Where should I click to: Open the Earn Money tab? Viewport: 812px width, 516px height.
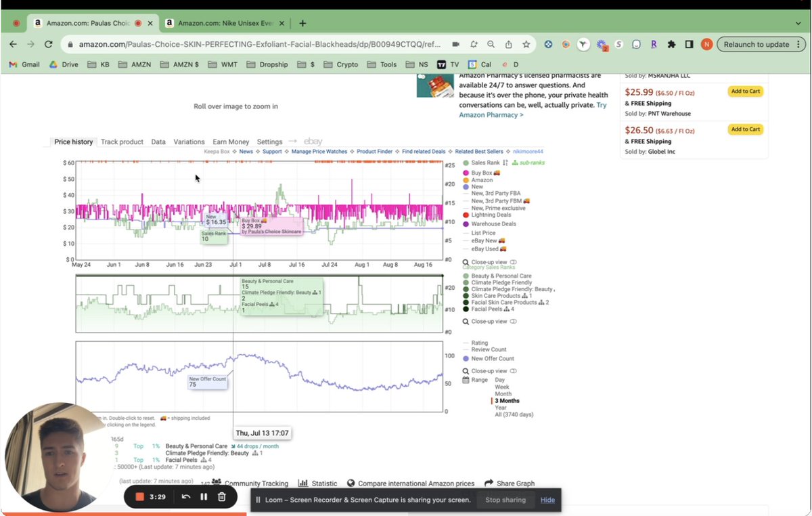(231, 142)
